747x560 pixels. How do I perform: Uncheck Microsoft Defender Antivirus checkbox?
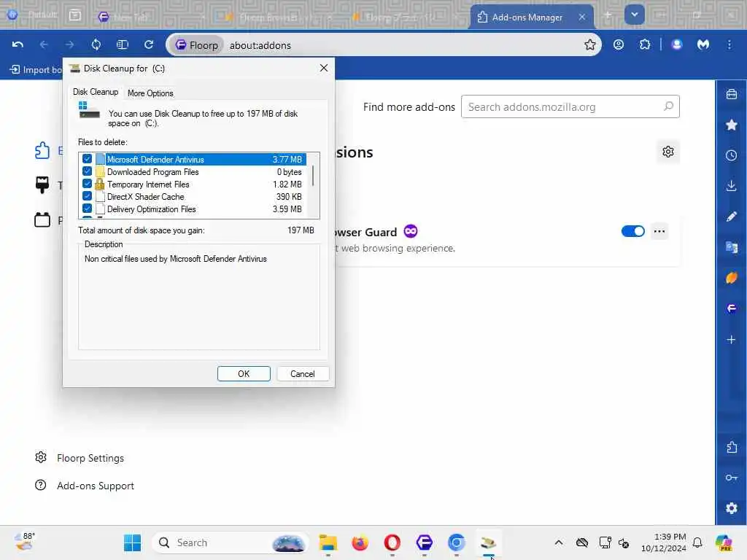(88, 159)
